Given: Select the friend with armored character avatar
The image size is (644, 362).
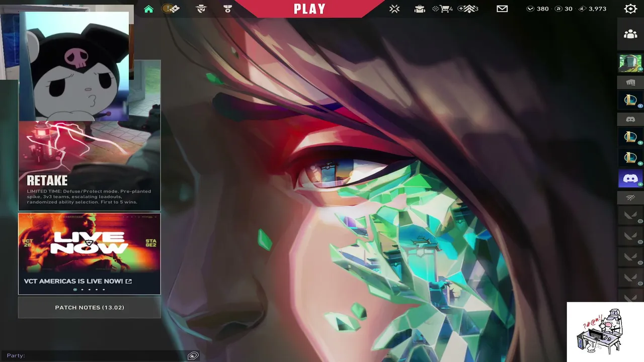Looking at the screenshot, I should click(630, 63).
